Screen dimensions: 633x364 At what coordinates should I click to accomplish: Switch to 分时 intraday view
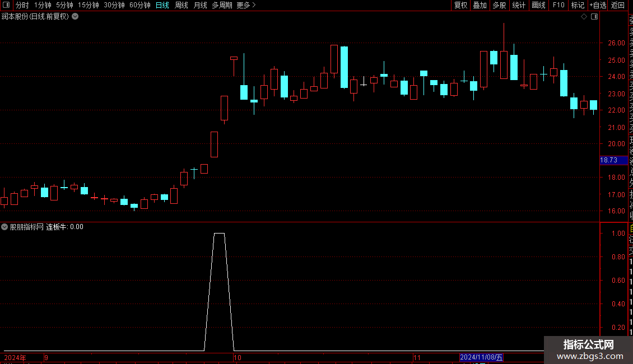[x=22, y=5]
